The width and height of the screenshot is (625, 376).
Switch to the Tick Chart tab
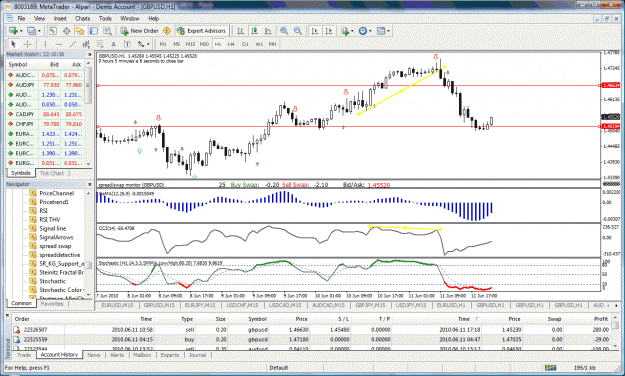coord(52,173)
